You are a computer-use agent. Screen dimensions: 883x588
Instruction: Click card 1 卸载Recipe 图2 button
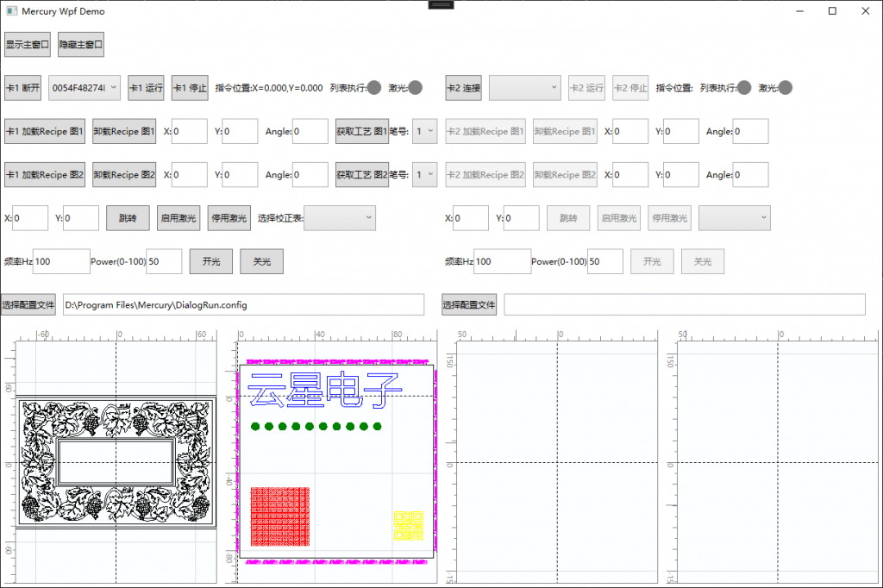tap(124, 175)
